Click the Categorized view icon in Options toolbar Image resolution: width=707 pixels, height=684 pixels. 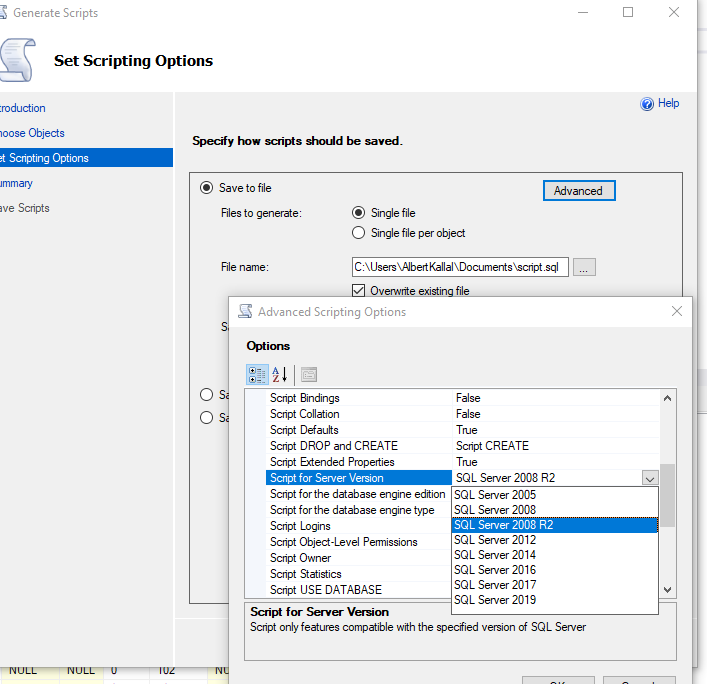(257, 375)
